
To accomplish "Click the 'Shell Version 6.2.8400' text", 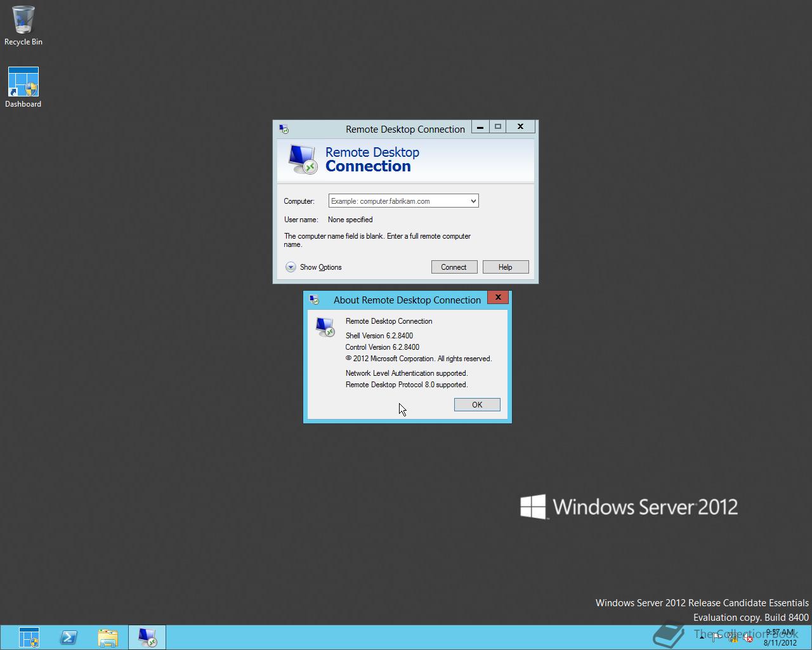I will click(379, 336).
